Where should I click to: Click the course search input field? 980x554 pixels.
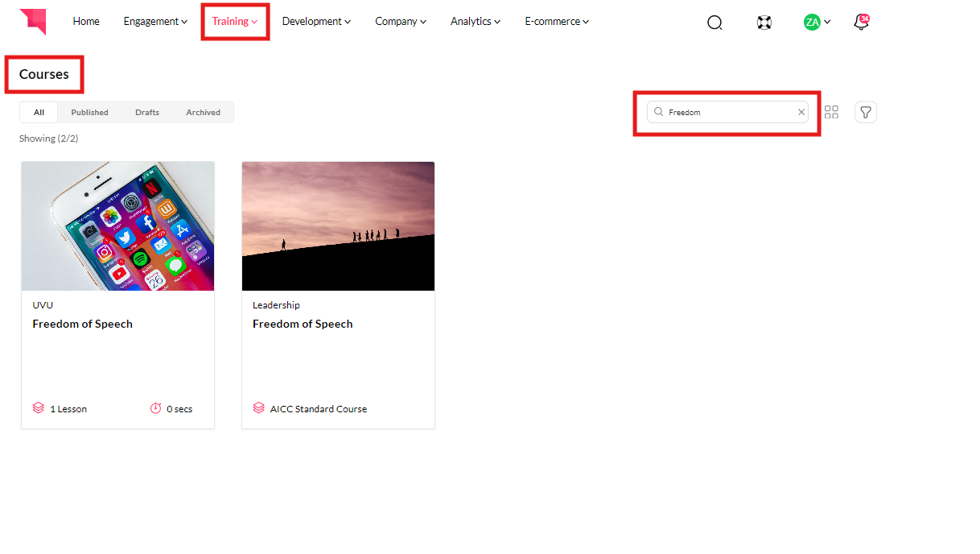click(x=727, y=112)
